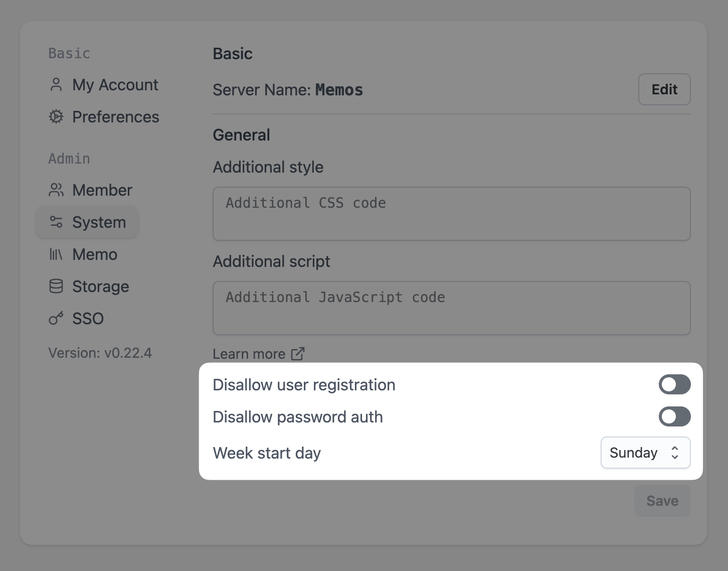This screenshot has height=571, width=728.
Task: Click the SSO key icon
Action: pos(56,319)
